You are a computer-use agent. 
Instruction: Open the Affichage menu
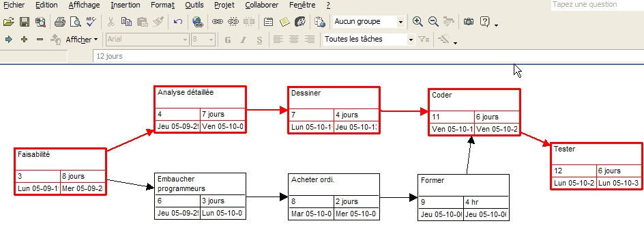tap(84, 5)
